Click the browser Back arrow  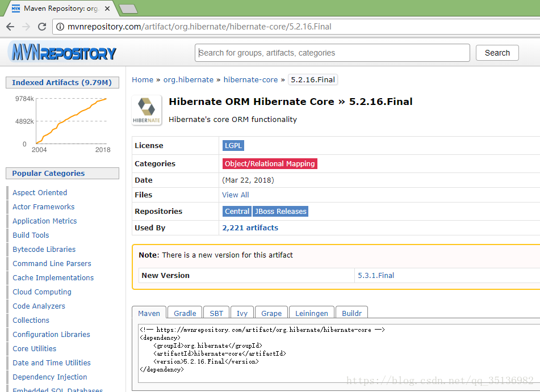[x=10, y=27]
